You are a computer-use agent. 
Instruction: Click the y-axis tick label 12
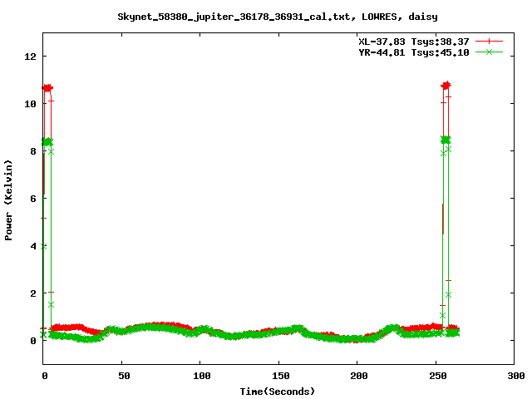(x=30, y=57)
